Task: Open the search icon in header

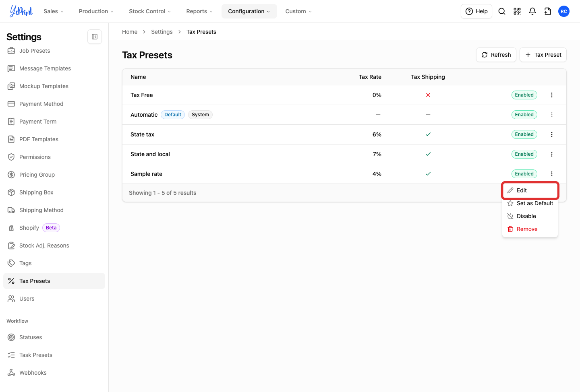Action: click(x=502, y=11)
